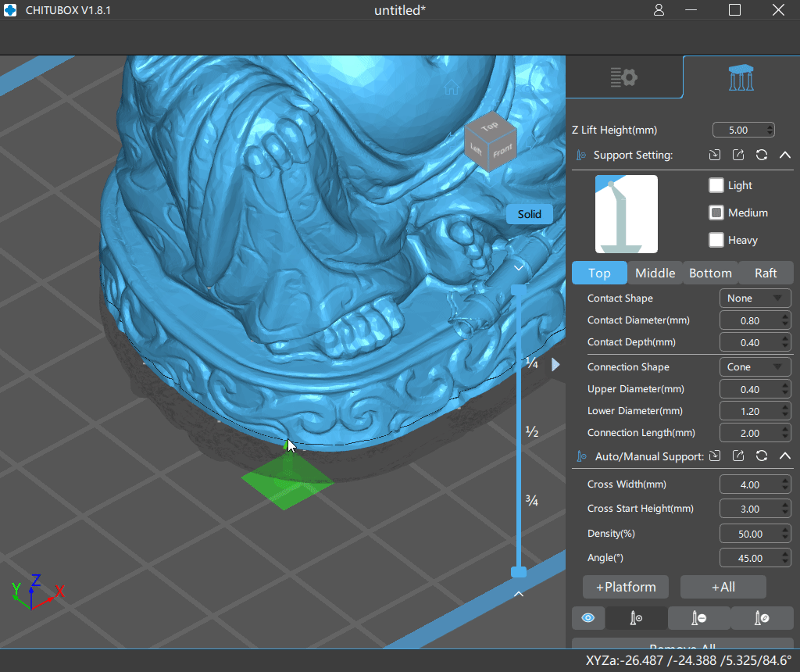Jump to the ¼ layer mark
This screenshot has height=672, width=800.
point(532,363)
